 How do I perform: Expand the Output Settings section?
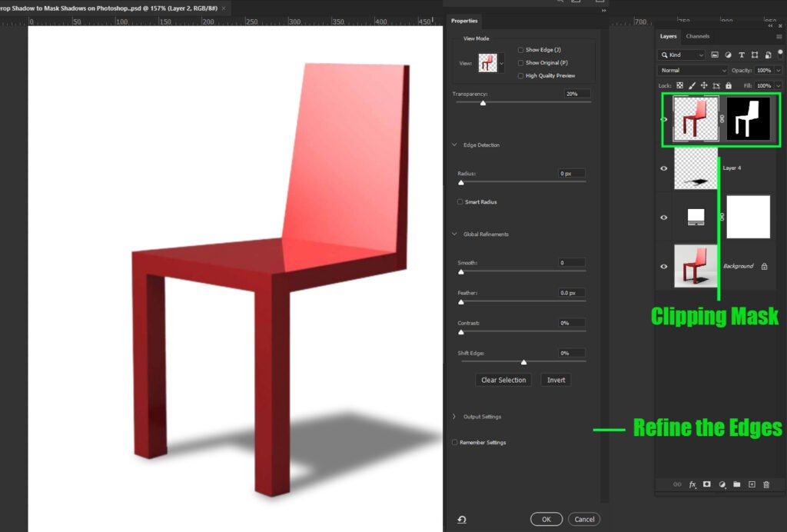pyautogui.click(x=454, y=416)
